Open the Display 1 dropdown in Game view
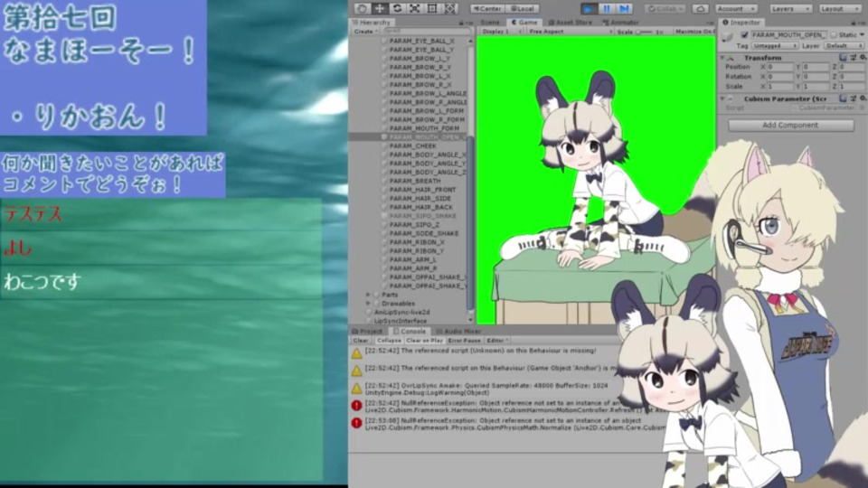The image size is (868, 488). click(x=502, y=33)
